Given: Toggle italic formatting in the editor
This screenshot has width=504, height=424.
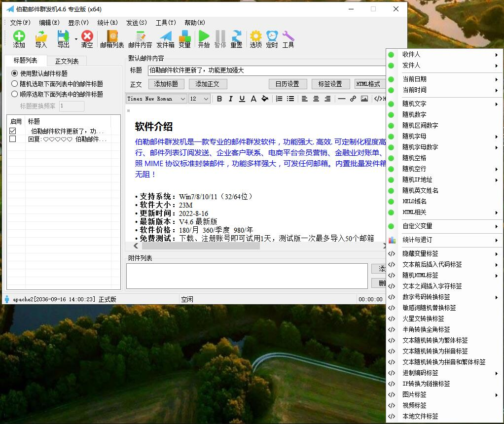Looking at the screenshot, I should tap(231, 99).
